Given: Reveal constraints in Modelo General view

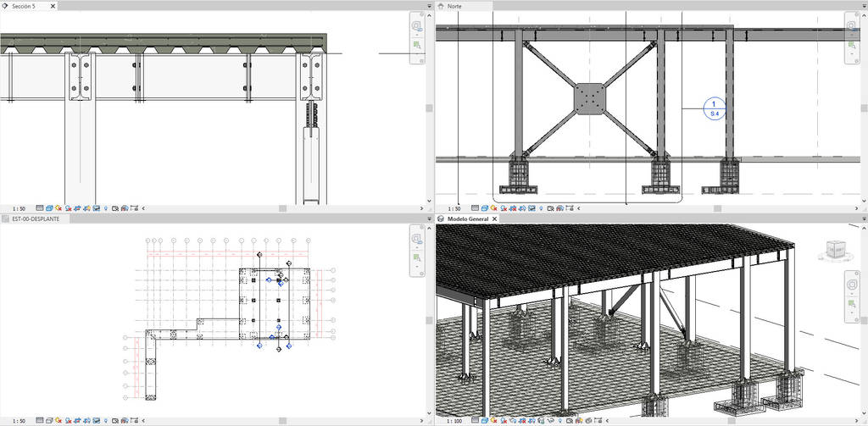Looking at the screenshot, I should [x=598, y=421].
